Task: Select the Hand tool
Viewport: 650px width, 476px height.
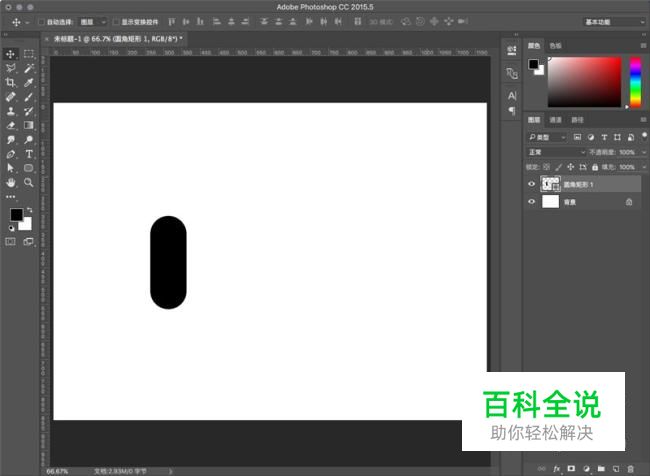Action: [x=11, y=183]
